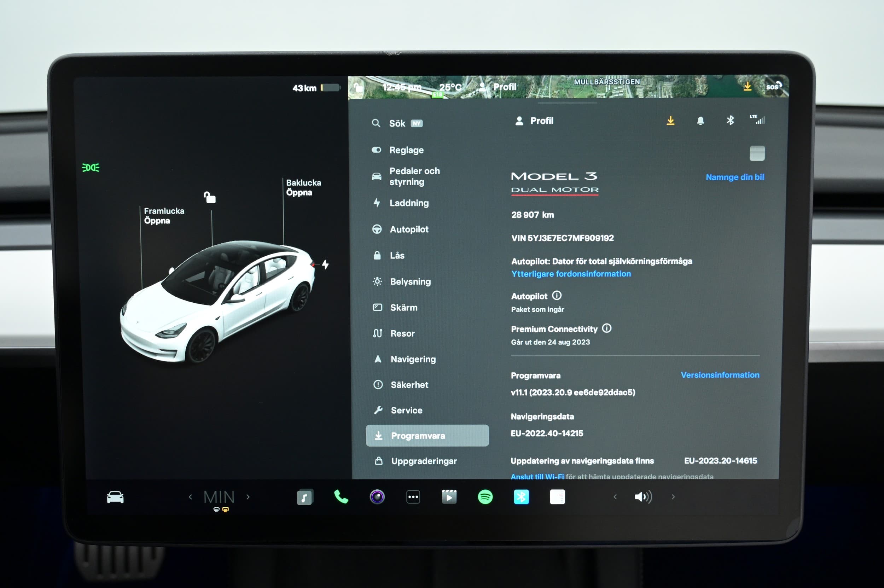Tap the green headlight indicator icon
884x588 pixels.
91,167
